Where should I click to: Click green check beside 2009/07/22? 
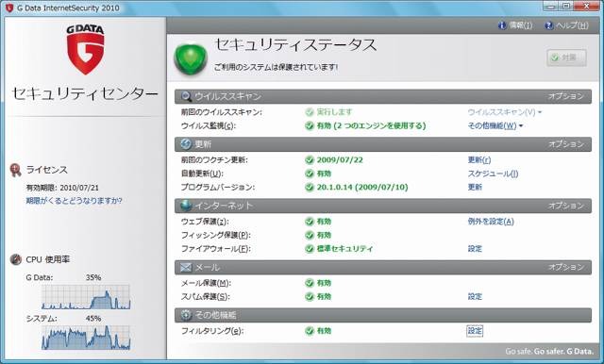pos(310,160)
